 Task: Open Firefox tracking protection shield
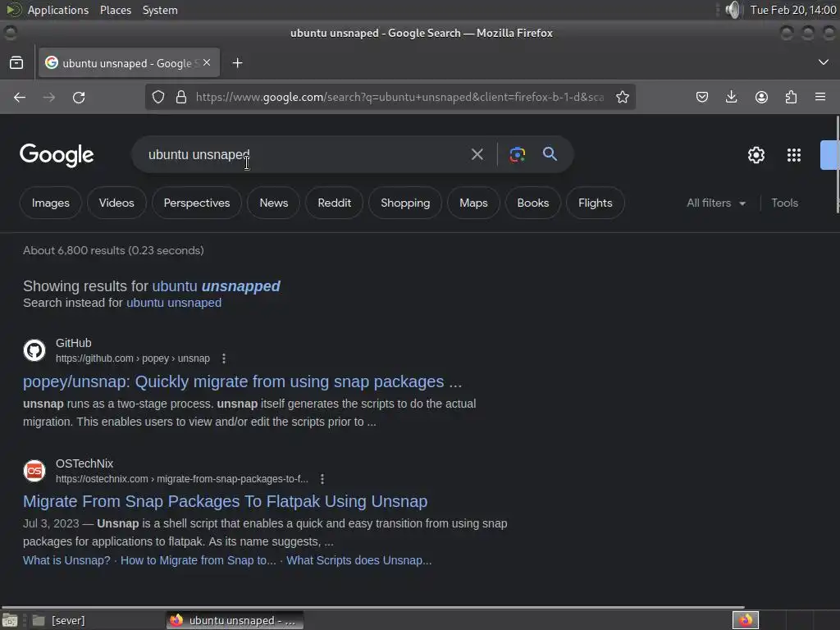click(x=158, y=97)
